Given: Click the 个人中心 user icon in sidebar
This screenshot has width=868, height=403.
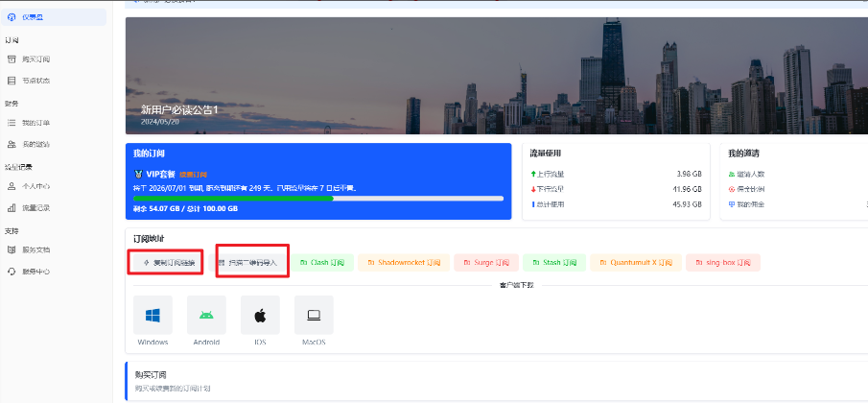Looking at the screenshot, I should [x=12, y=186].
